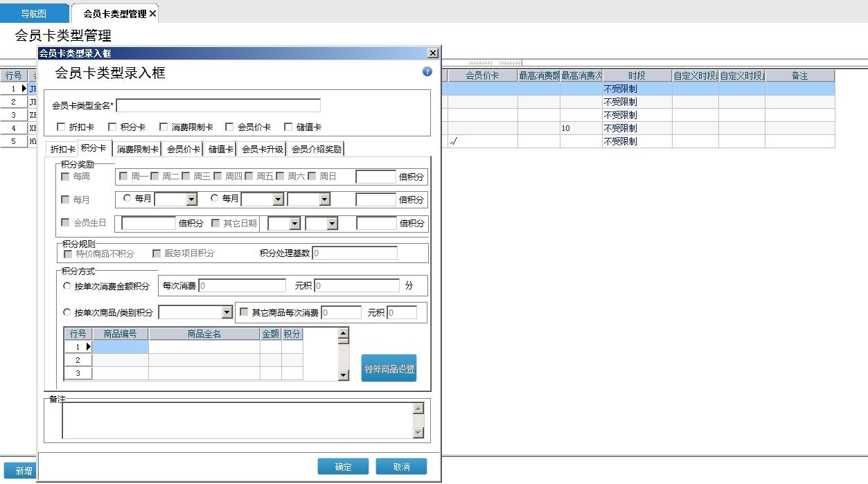Screen dimensions: 868x484
Task: Enable the 折扣卡 checkbox
Action: [x=62, y=127]
